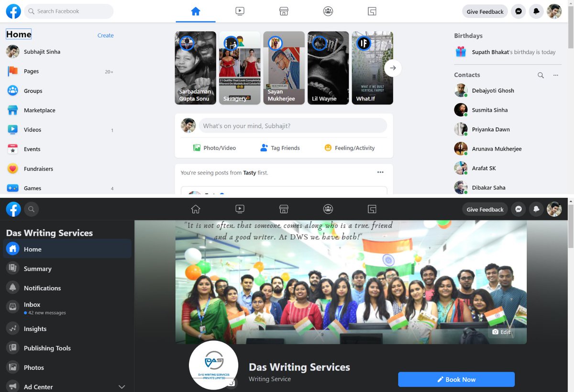
Task: Click the search icon in dark-mode header
Action: (31, 209)
